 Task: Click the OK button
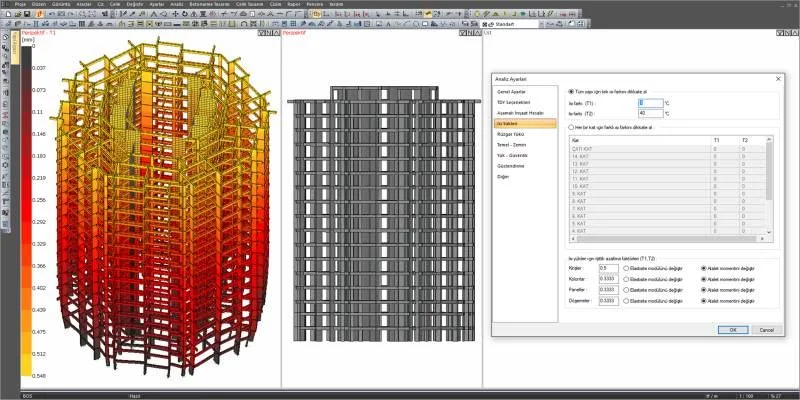pos(733,330)
